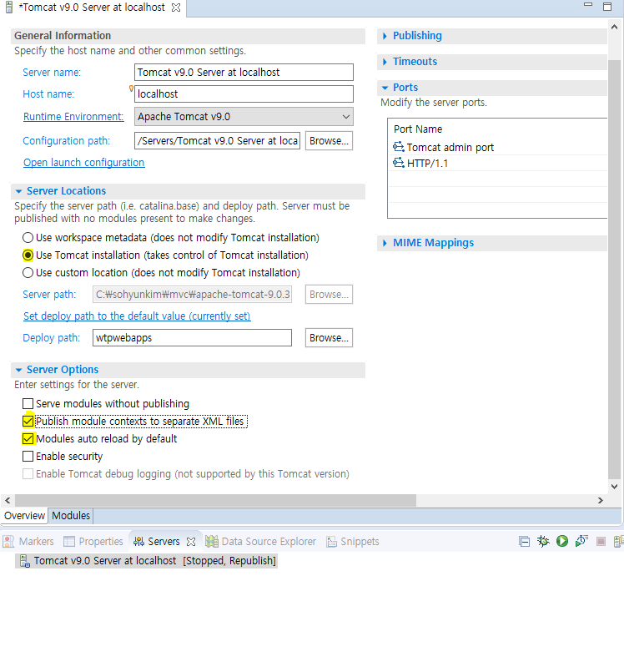The width and height of the screenshot is (624, 672).
Task: Collapse the Server Options section
Action: click(18, 370)
